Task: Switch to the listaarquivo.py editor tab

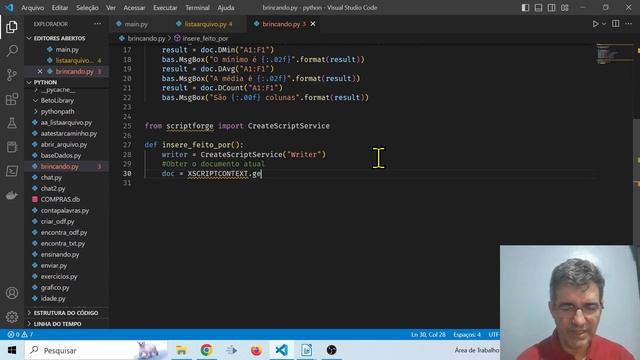Action: pos(207,24)
